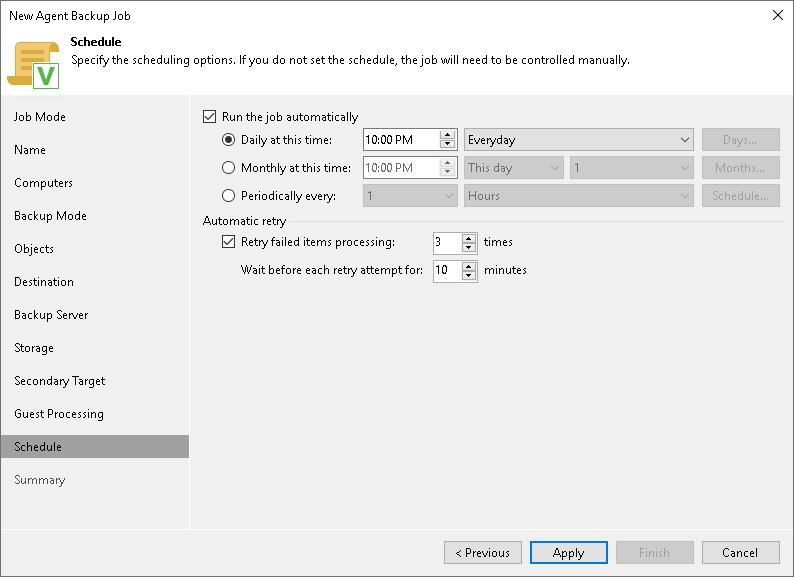Click the Finish button
The height and width of the screenshot is (577, 794).
click(654, 553)
